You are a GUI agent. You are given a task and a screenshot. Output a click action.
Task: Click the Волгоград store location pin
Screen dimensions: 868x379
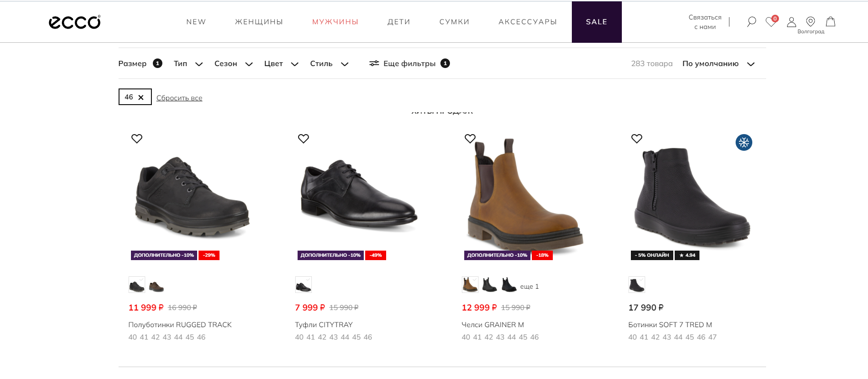pos(810,22)
